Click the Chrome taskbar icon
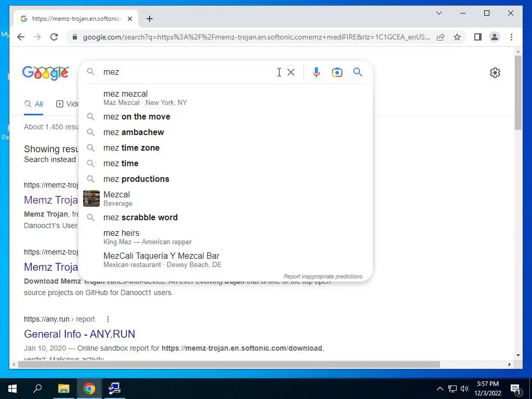 pos(89,389)
